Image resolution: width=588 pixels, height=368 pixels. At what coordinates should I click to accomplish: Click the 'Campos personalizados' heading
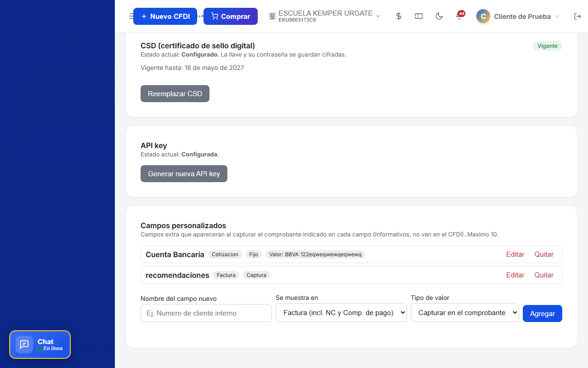click(183, 225)
